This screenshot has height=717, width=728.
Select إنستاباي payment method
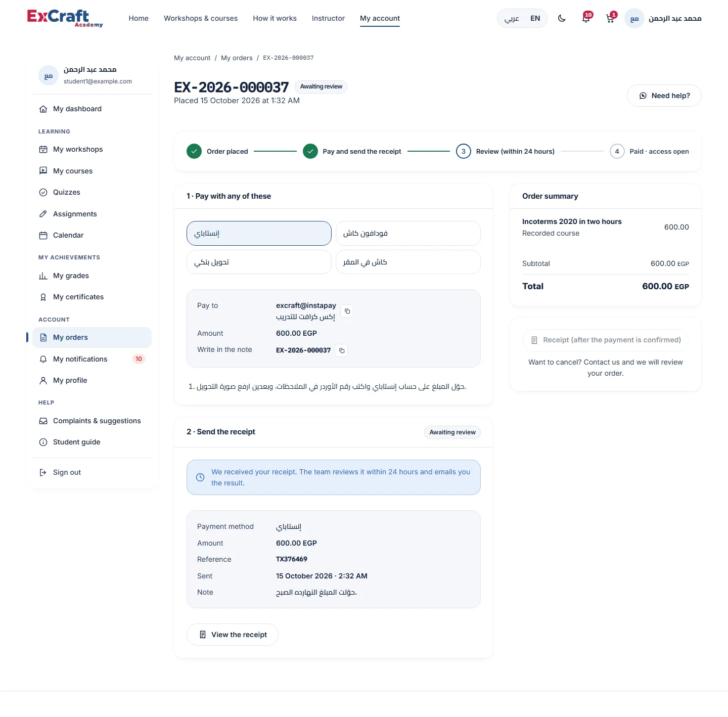point(259,233)
